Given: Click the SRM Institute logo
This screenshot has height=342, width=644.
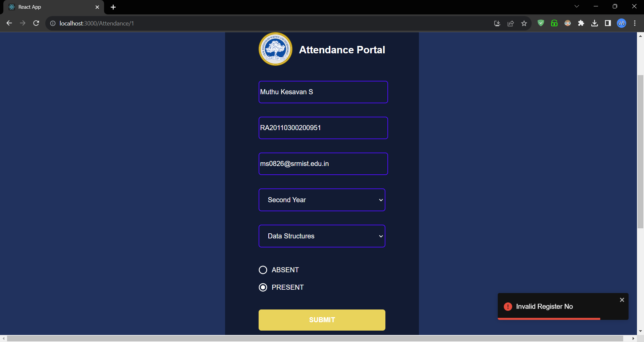Looking at the screenshot, I should (275, 49).
